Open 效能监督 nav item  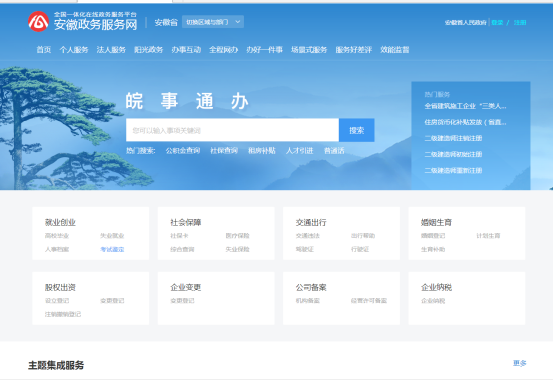pos(395,50)
